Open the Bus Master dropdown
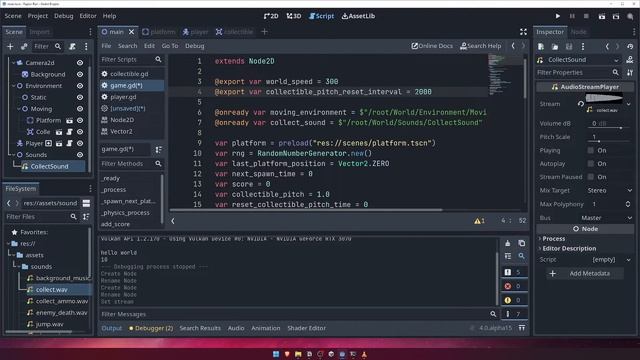 606,218
